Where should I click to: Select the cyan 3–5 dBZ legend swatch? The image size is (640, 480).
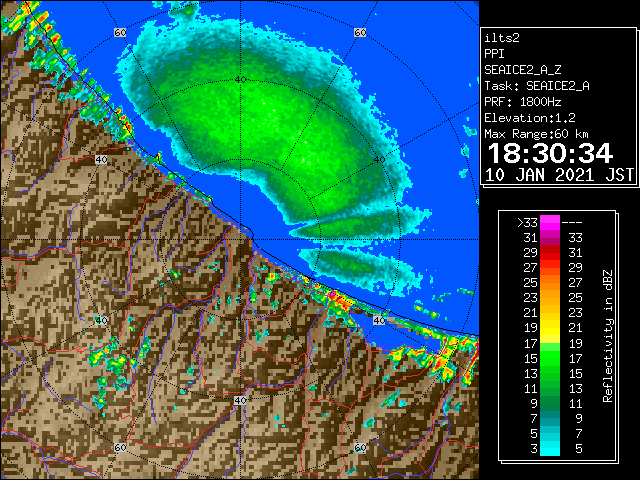[550, 448]
